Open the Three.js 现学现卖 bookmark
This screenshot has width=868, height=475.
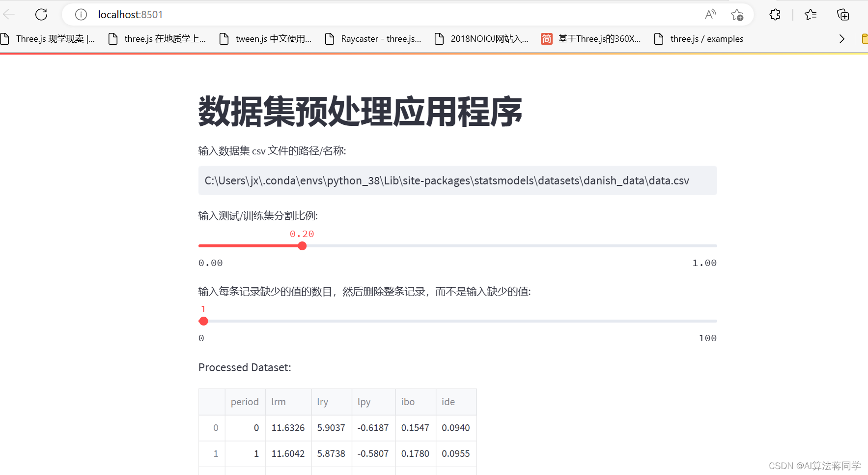(x=48, y=39)
